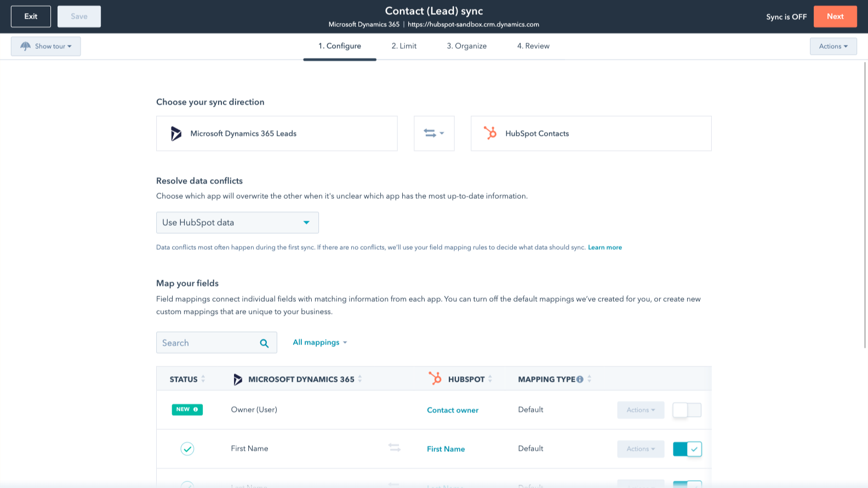Click the Search field for mappings
Screen dimensions: 868x488
coord(216,343)
